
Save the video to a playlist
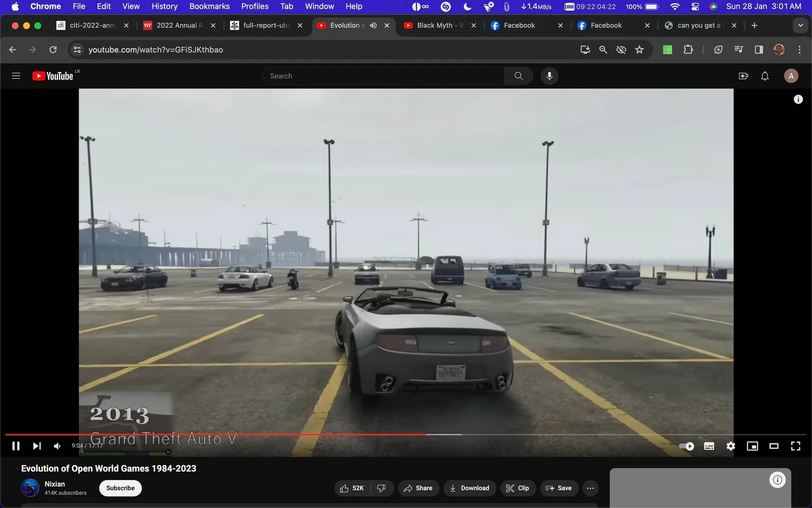pos(558,488)
